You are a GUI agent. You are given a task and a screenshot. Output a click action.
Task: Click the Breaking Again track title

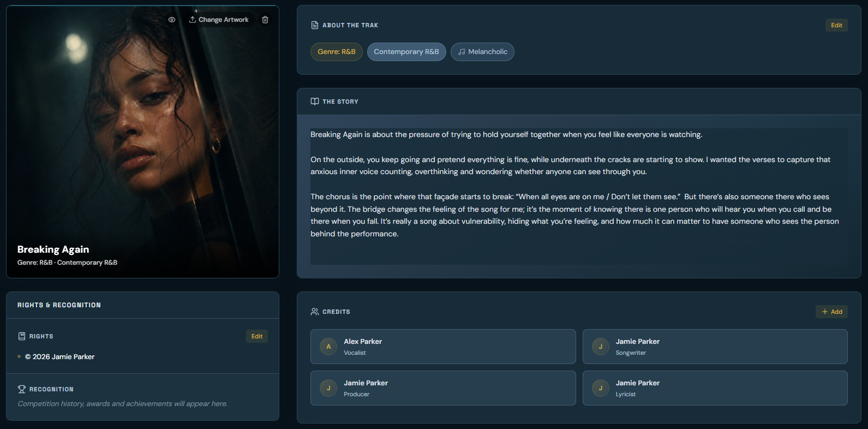coord(53,249)
